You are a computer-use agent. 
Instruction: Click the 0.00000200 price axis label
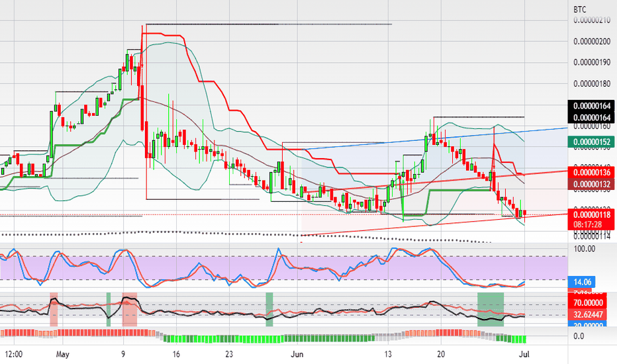click(x=592, y=41)
